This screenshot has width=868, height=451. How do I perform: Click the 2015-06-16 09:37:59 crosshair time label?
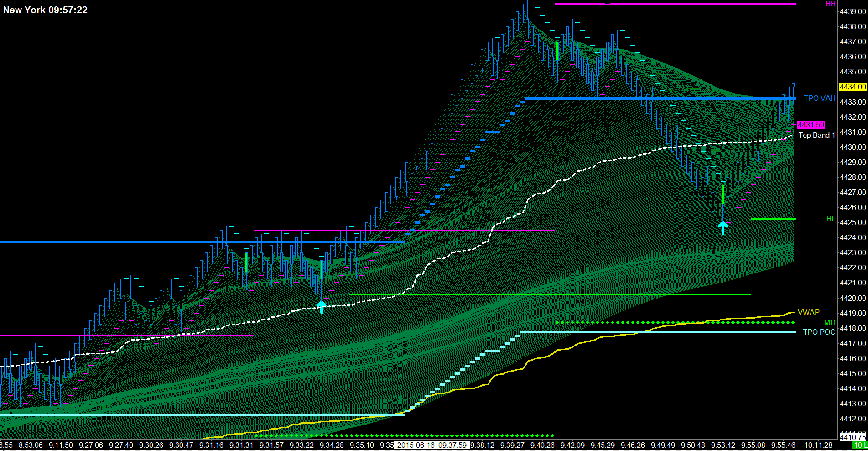tap(431, 445)
